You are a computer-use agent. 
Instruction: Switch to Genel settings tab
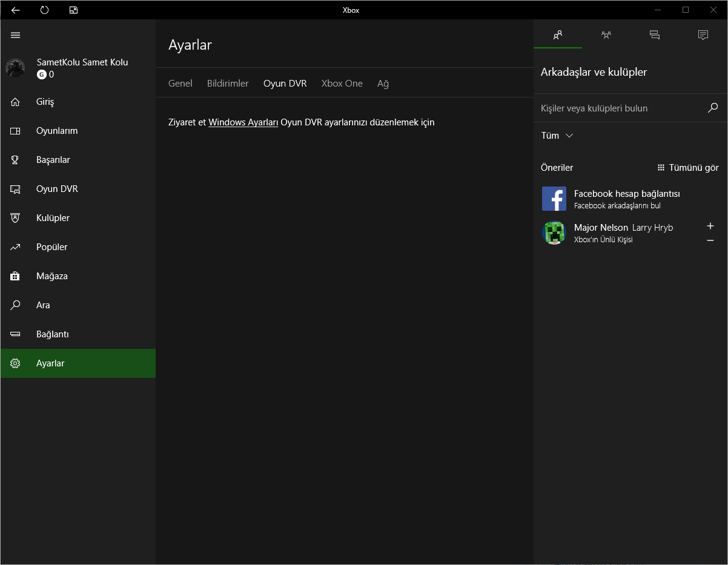(180, 84)
